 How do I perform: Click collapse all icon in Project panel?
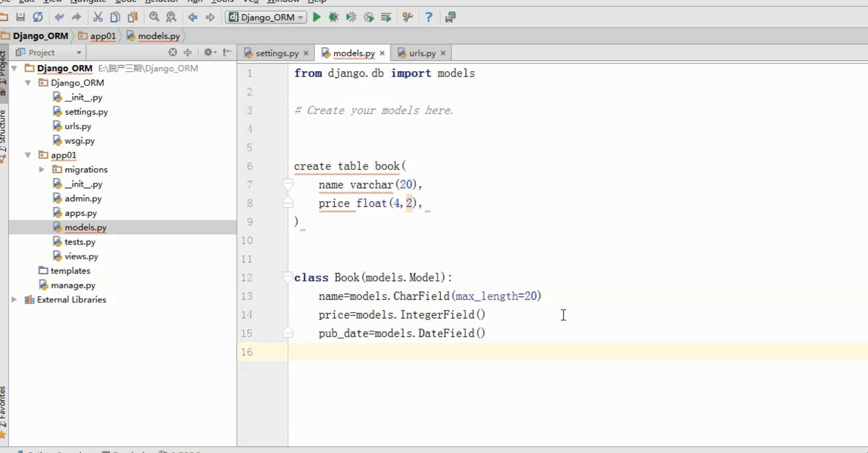[x=188, y=52]
